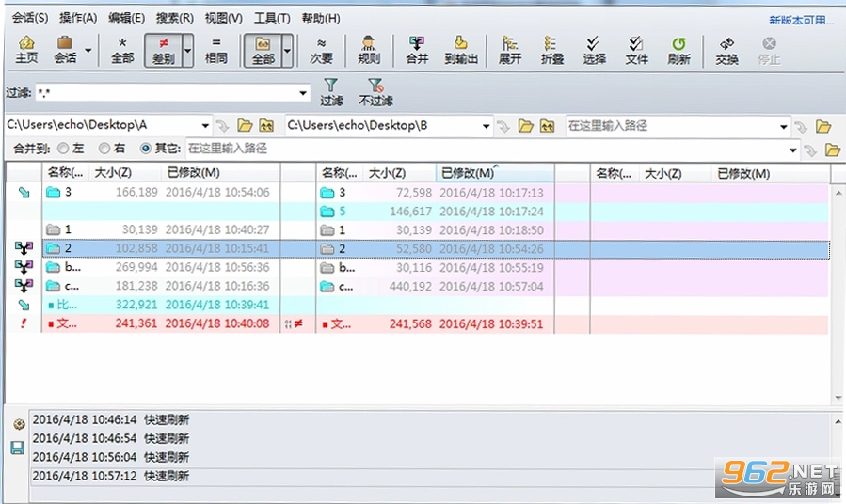Click the 新版本可用 link

[801, 21]
